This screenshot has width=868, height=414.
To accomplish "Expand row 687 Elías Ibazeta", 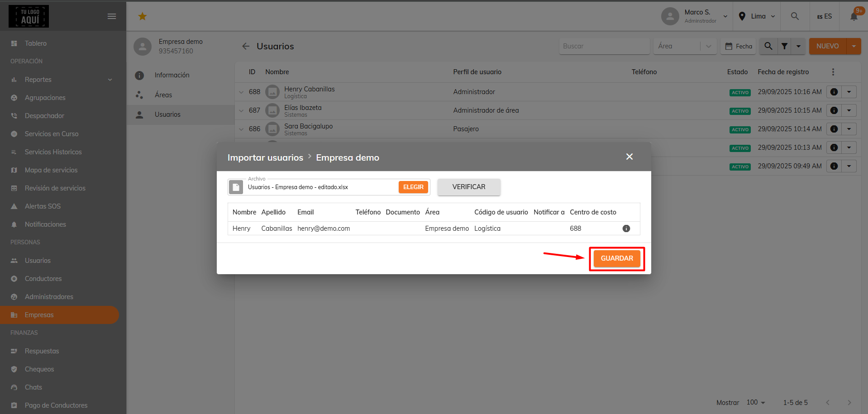I will pyautogui.click(x=241, y=110).
